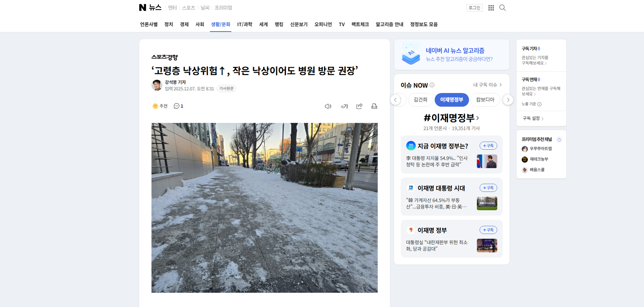The width and height of the screenshot is (644, 307).
Task: Show the 이슈 NOW info icon
Action: (x=432, y=85)
